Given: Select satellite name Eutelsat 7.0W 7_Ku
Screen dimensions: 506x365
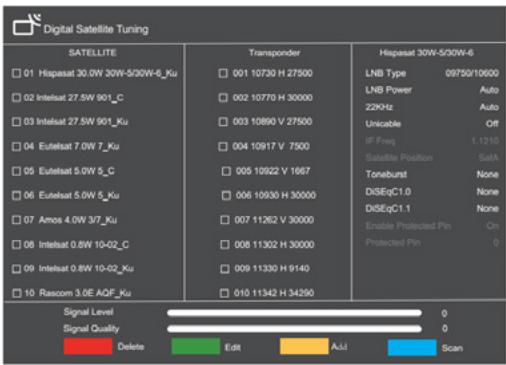Looking at the screenshot, I should 79,146.
